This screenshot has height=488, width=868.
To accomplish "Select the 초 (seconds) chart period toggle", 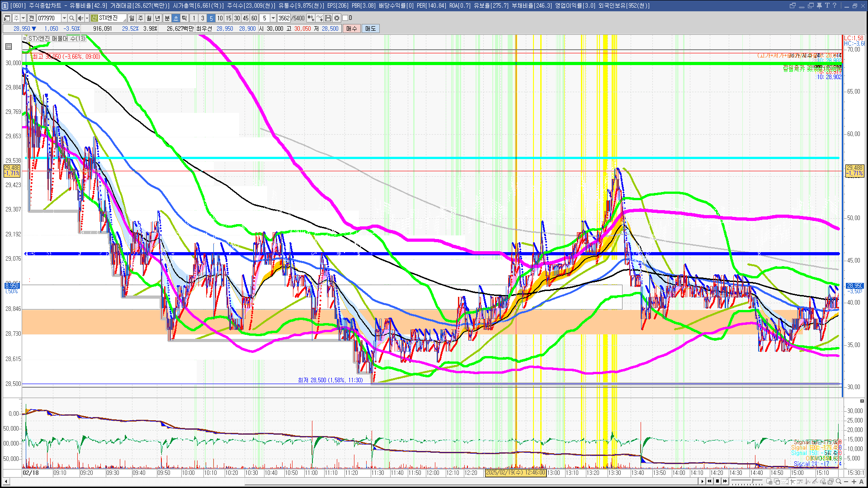I will 175,18.
